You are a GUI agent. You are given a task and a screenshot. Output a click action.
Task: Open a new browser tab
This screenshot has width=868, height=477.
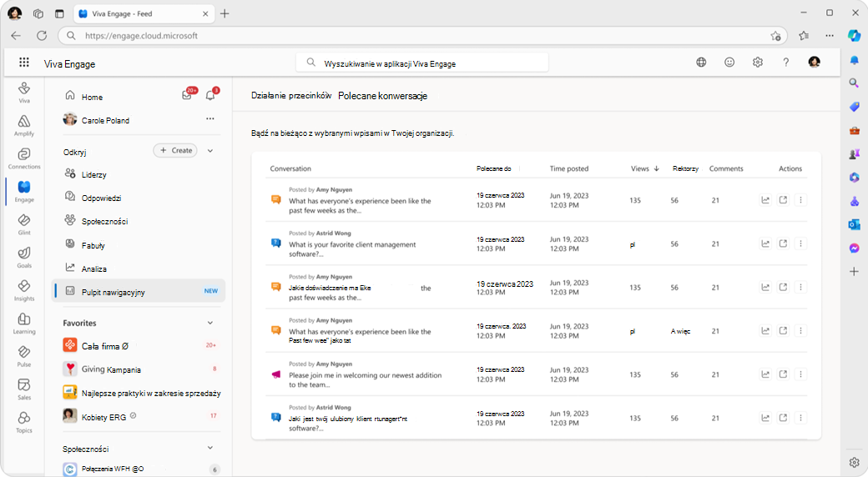[x=225, y=14]
